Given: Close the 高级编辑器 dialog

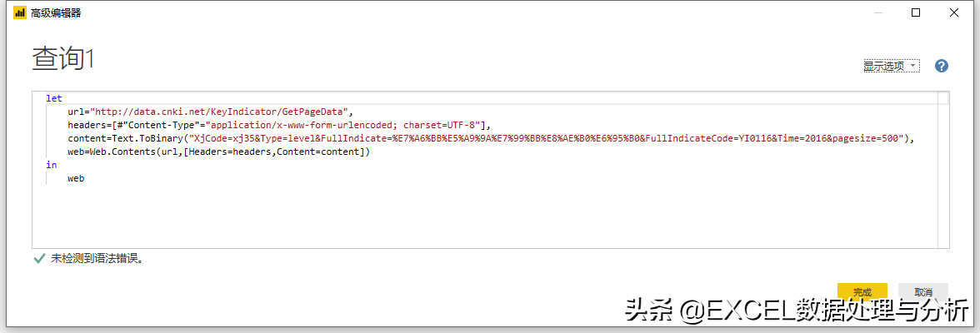Looking at the screenshot, I should click(953, 12).
